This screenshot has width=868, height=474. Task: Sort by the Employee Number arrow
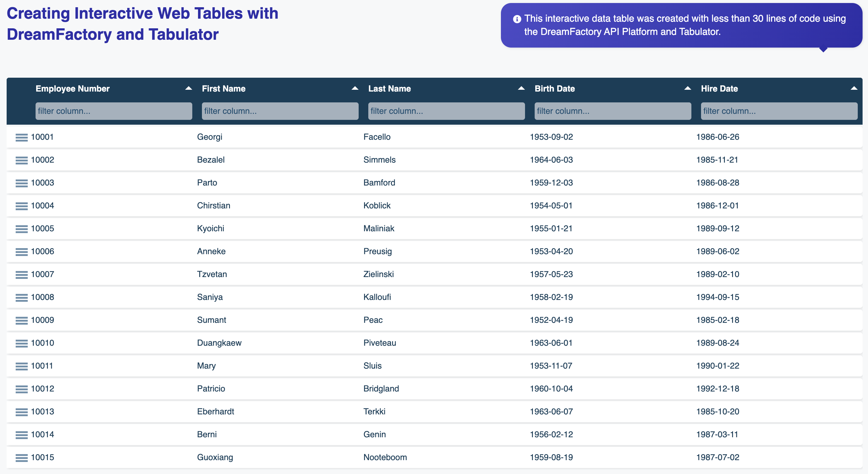coord(188,89)
